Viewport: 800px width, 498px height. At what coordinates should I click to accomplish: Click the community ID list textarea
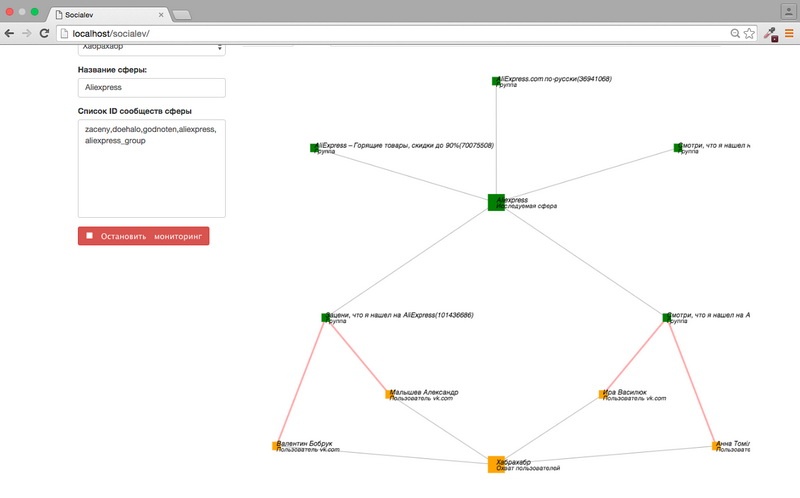point(152,168)
